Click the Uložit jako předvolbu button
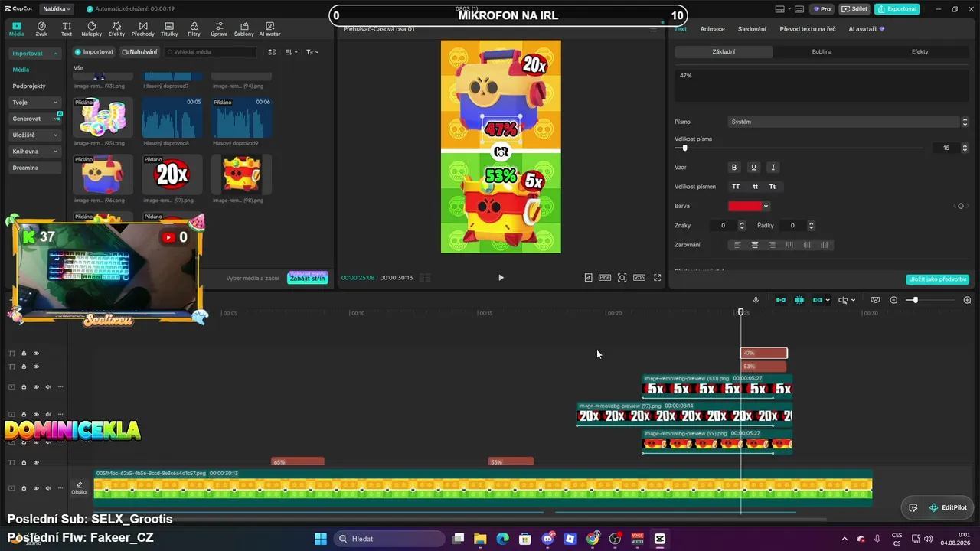Image resolution: width=980 pixels, height=551 pixels. click(x=937, y=279)
